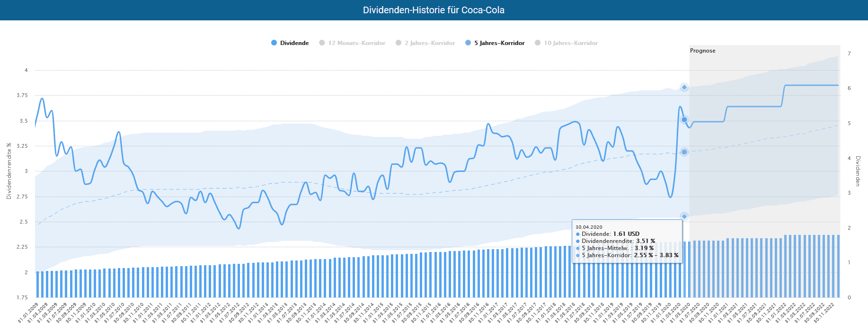Image resolution: width=868 pixels, height=332 pixels.
Task: Click the 7 label on the right axis
Action: click(849, 54)
